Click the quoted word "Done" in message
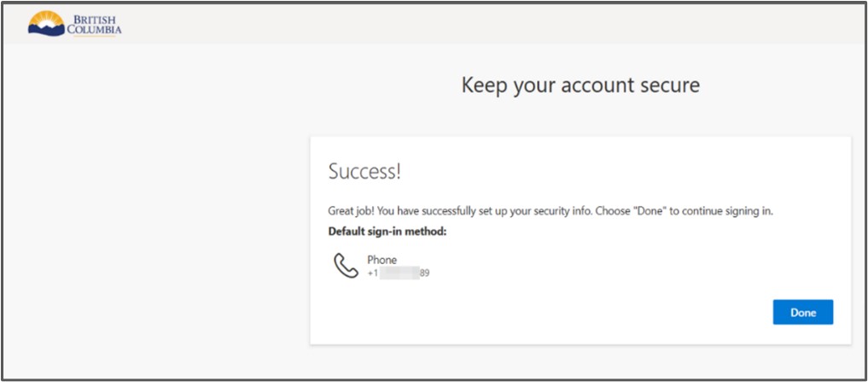 pos(653,212)
